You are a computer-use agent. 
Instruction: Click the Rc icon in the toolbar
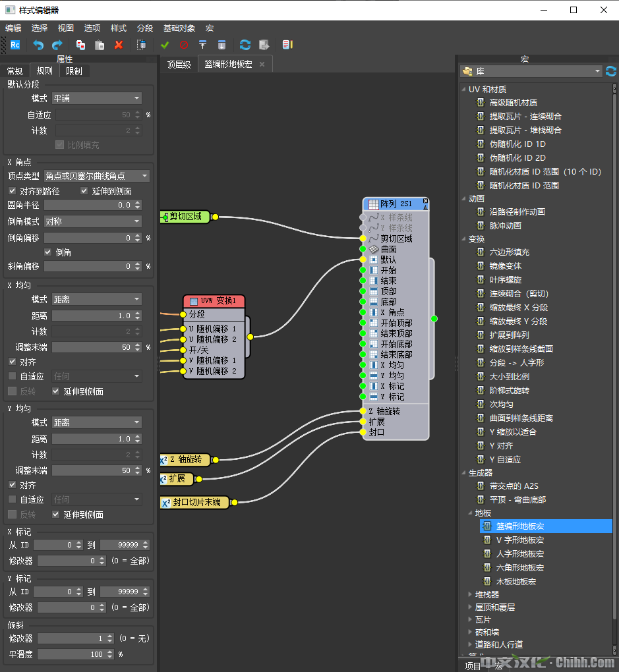[x=15, y=45]
